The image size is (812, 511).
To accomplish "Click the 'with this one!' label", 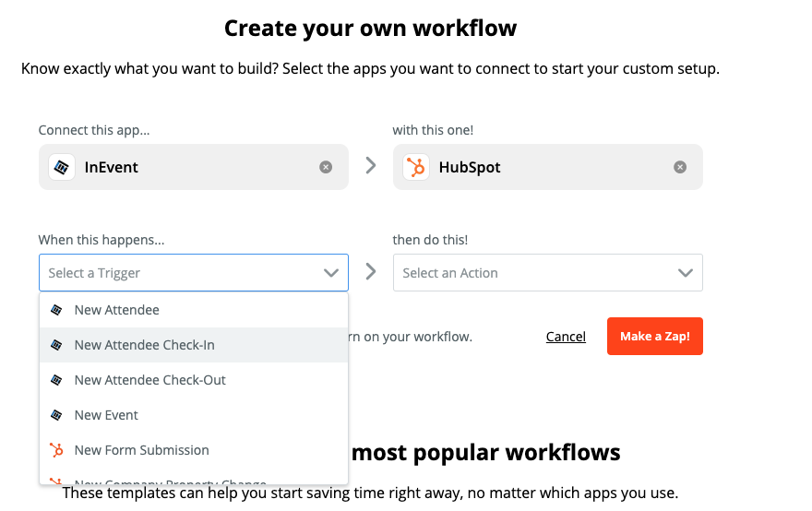I will (x=433, y=130).
